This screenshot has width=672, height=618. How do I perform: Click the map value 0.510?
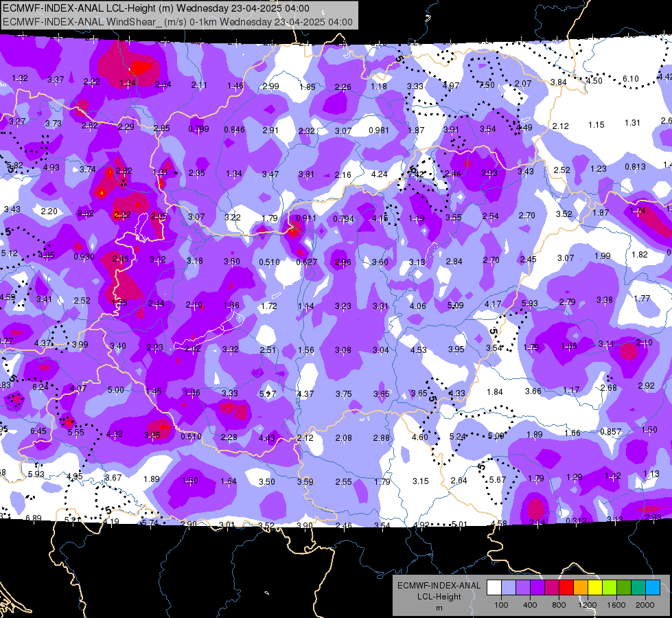(x=269, y=262)
